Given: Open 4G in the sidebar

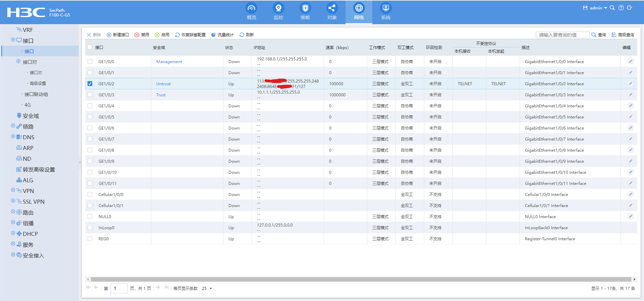Looking at the screenshot, I should tap(28, 105).
